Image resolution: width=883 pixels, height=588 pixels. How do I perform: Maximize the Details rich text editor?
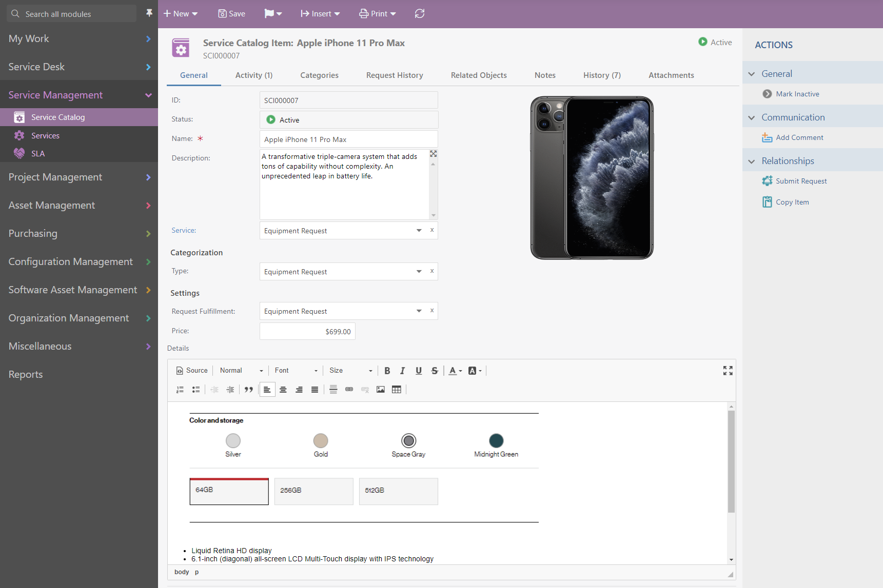point(728,371)
